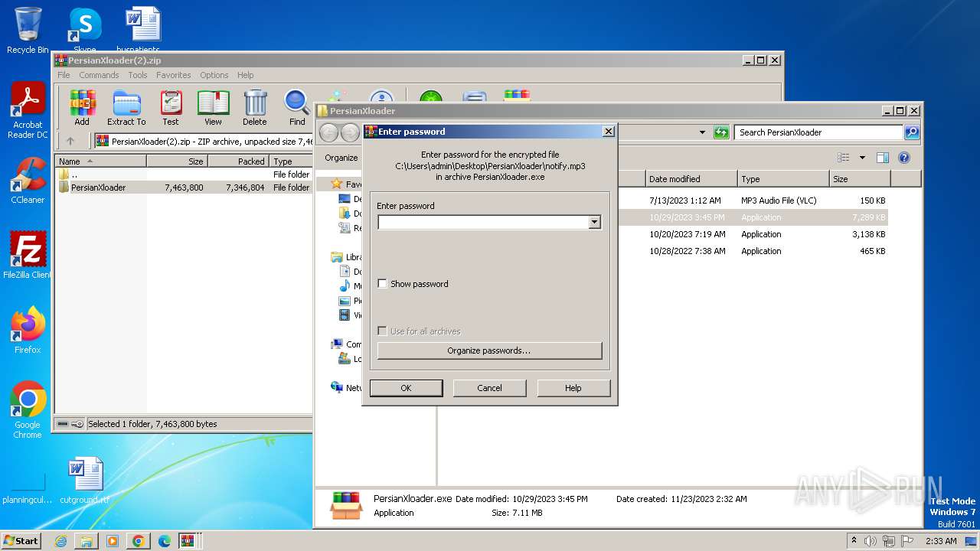Click the Search PersianXloader box
Screen dimensions: 980x551
(x=818, y=132)
